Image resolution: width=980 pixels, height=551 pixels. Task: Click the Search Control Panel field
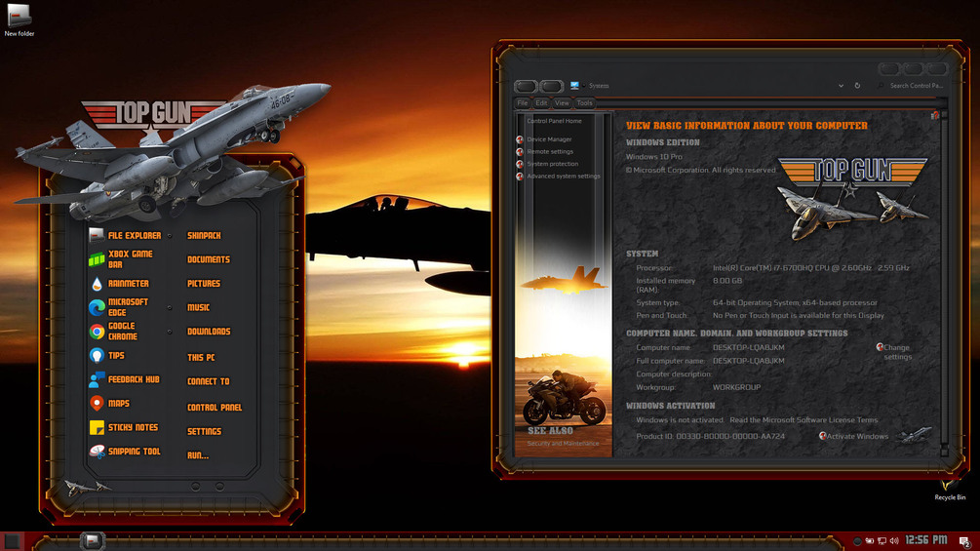[x=911, y=86]
